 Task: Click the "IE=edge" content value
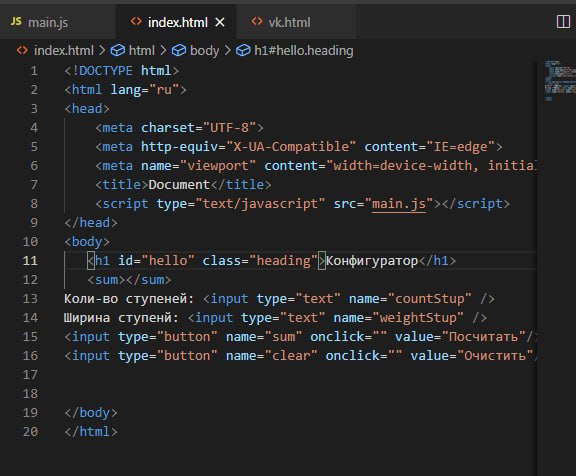pos(461,147)
